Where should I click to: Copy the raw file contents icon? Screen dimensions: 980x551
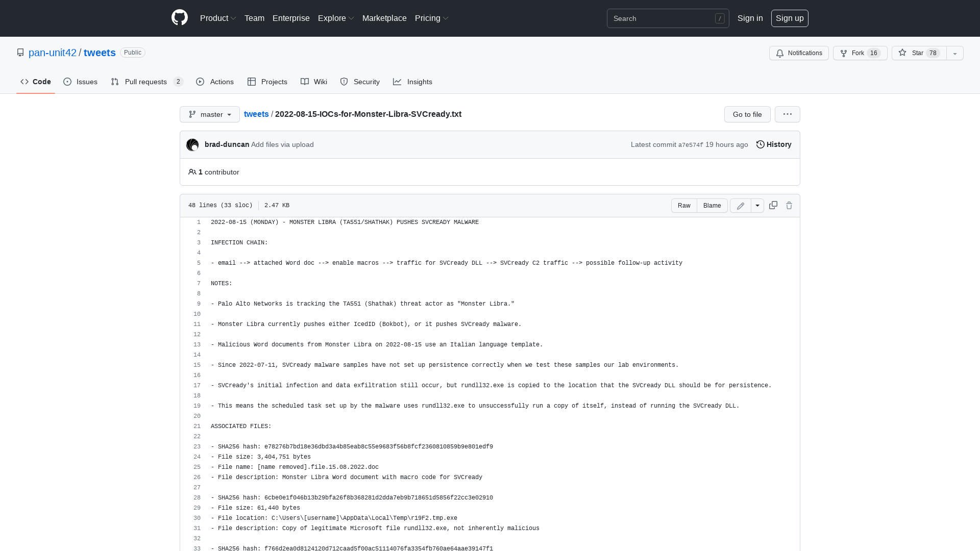773,205
